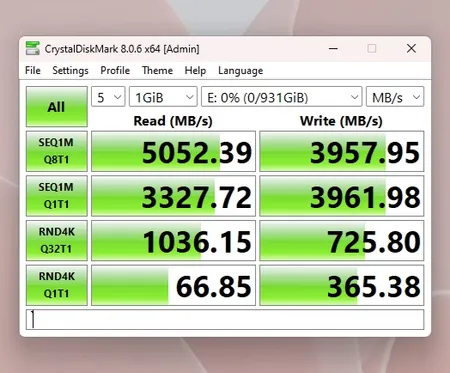Run all benchmarks with the All button
The width and height of the screenshot is (450, 373).
pos(57,107)
